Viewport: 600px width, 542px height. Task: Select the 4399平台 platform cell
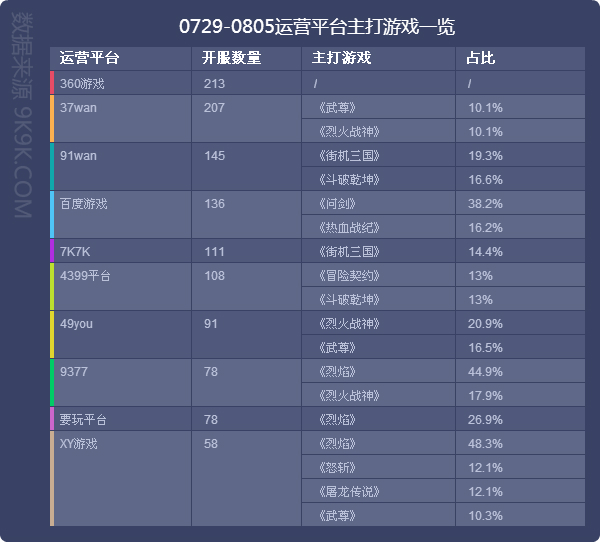tap(121, 287)
